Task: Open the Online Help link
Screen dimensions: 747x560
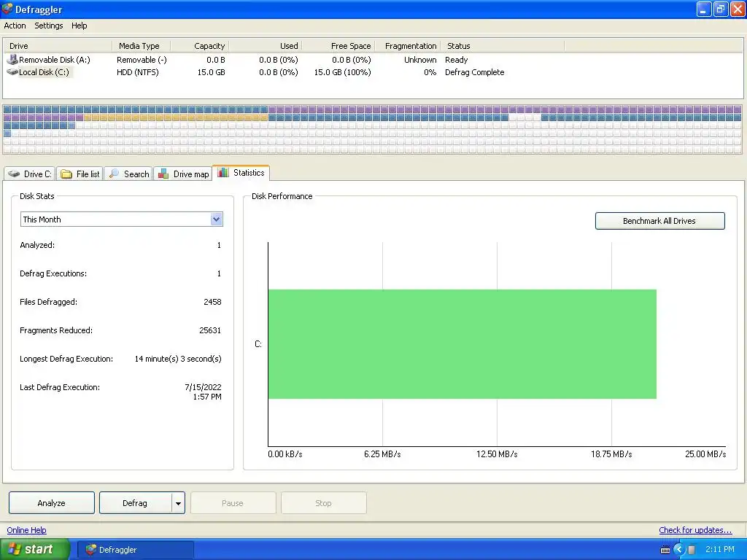Action: coord(27,530)
